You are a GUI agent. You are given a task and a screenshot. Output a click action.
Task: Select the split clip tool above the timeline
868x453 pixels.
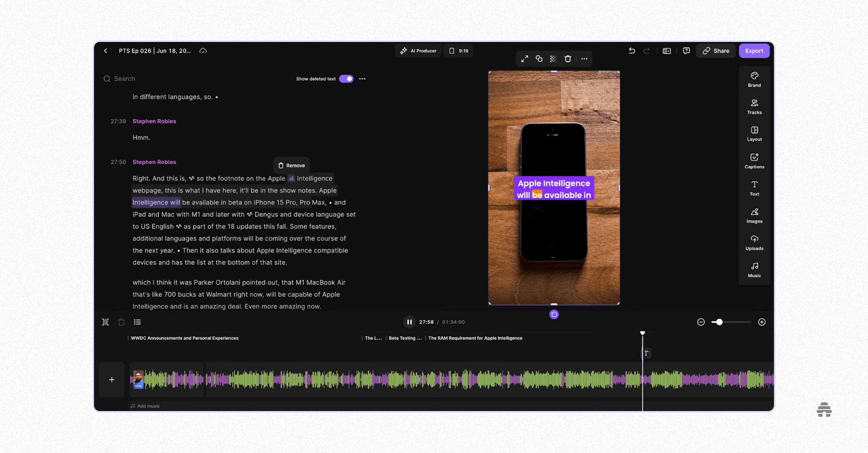coord(105,322)
